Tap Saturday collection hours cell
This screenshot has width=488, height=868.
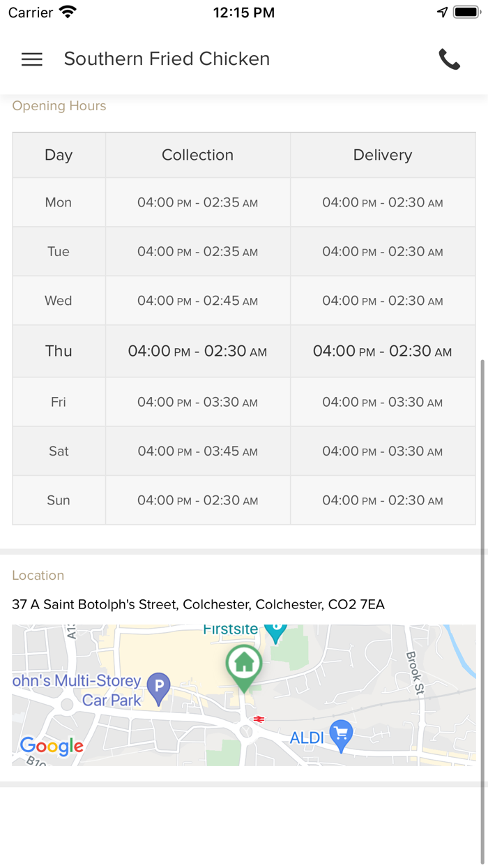tap(197, 451)
